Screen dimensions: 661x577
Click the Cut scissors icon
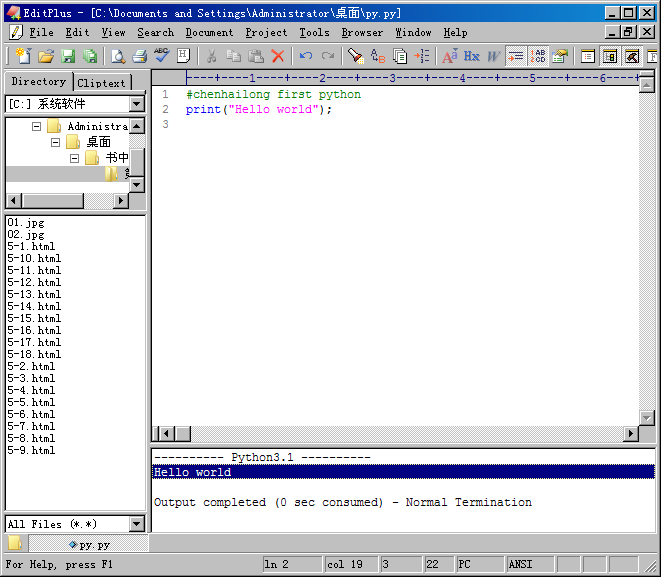tap(212, 56)
